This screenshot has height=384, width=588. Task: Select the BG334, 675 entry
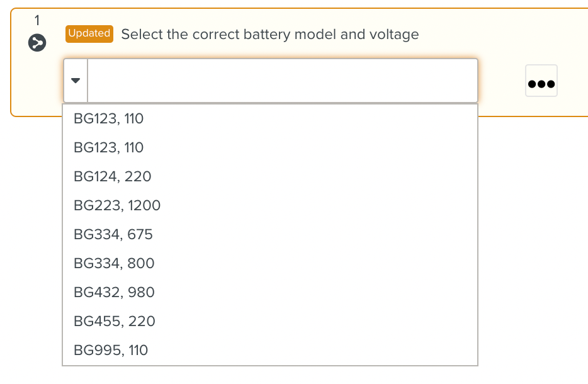tap(113, 234)
